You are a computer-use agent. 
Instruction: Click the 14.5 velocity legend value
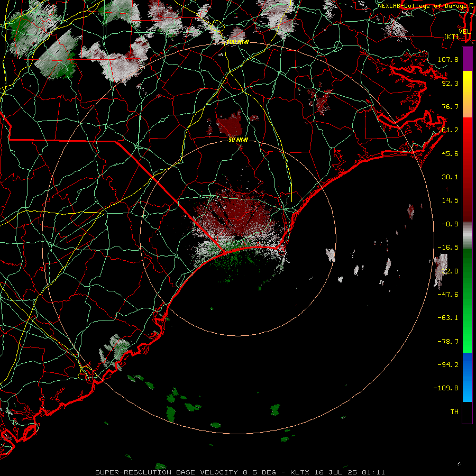(450, 200)
